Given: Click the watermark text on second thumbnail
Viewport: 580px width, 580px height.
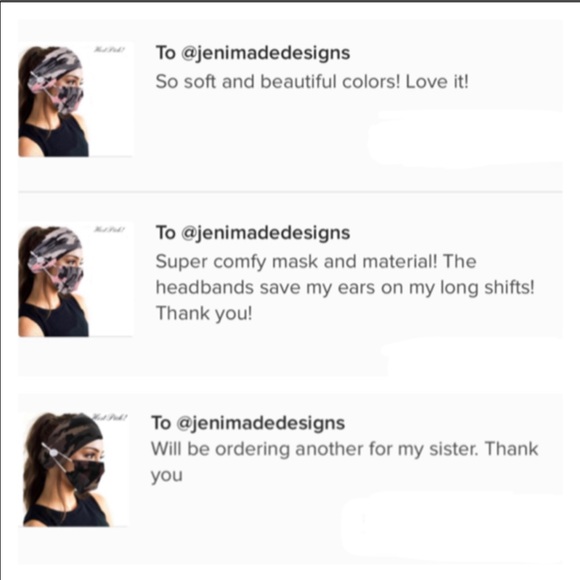Looking at the screenshot, I should click(x=110, y=230).
